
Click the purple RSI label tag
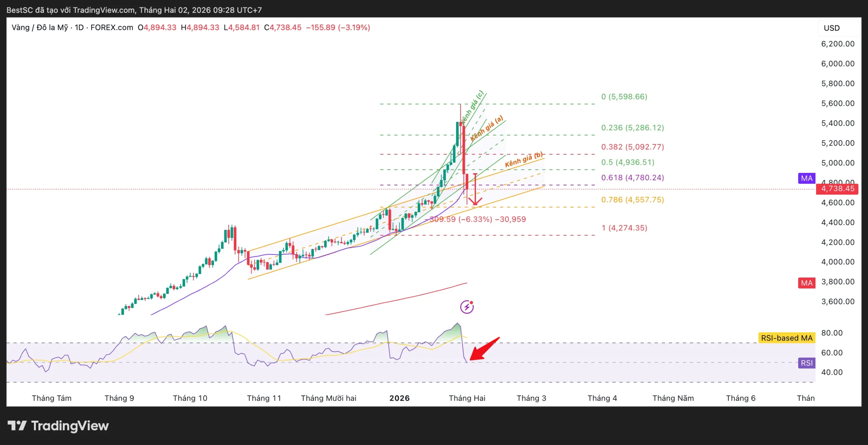coord(807,363)
